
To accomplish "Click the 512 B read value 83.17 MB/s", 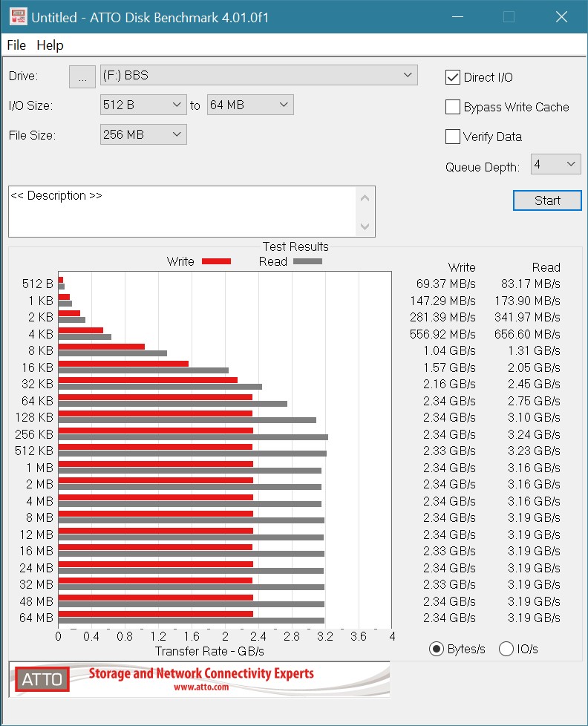I will pos(531,284).
